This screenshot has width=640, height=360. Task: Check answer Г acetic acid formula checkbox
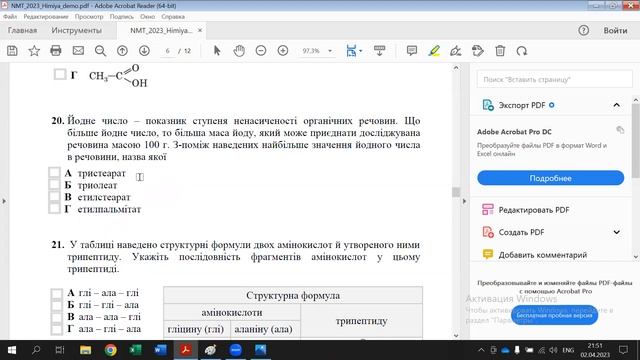click(60, 74)
